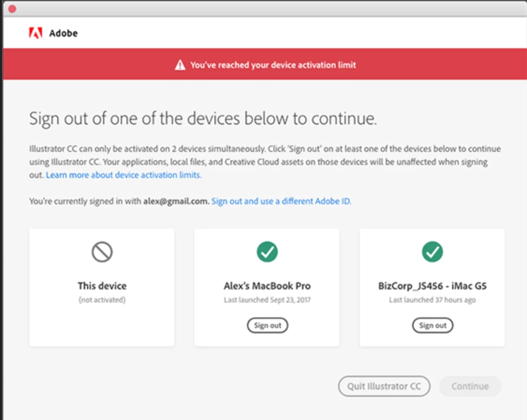
Task: Click the 'This device' card title
Action: pyautogui.click(x=102, y=286)
